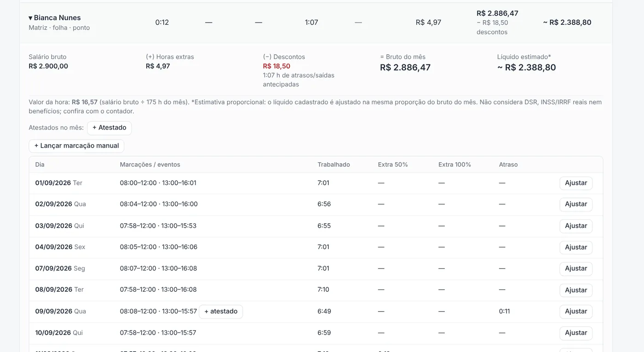Select the Dia column header
This screenshot has height=352, width=644.
(x=40, y=165)
